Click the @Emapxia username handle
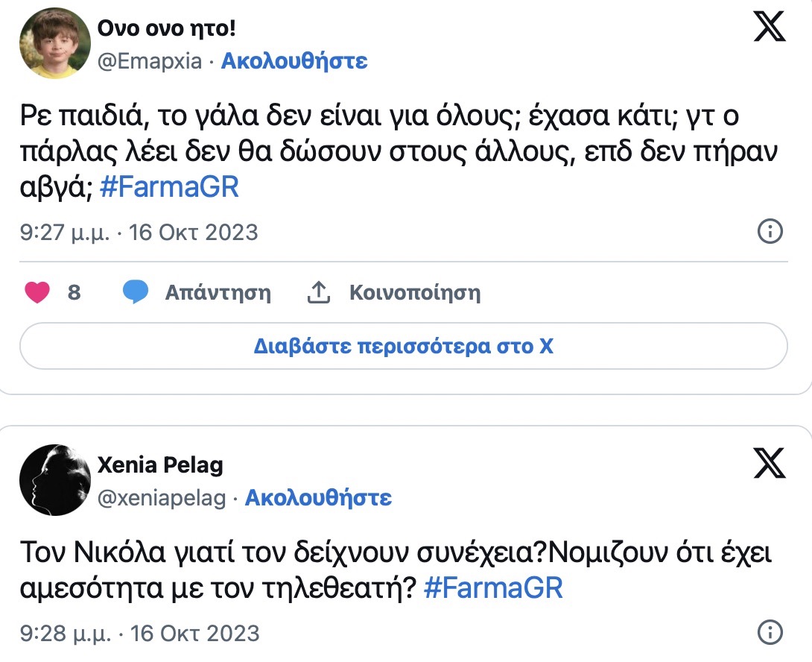This screenshot has height=662, width=812. point(150,60)
